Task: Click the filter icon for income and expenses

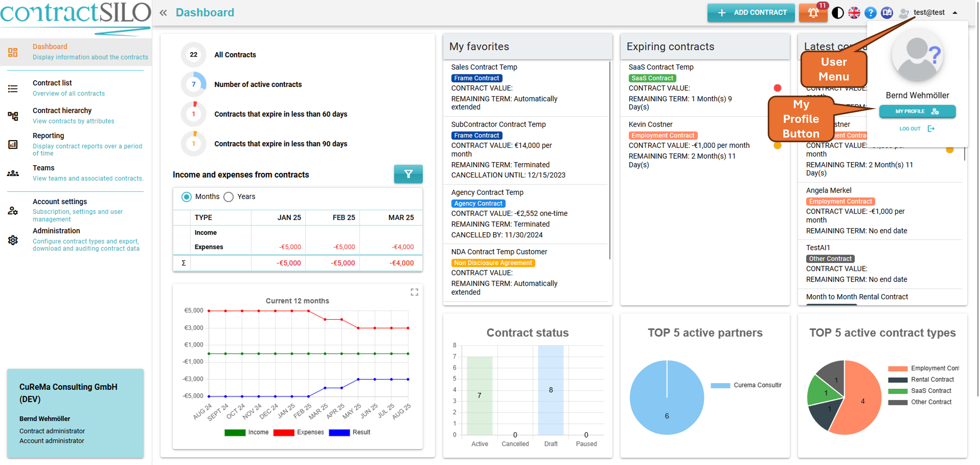Action: [408, 174]
